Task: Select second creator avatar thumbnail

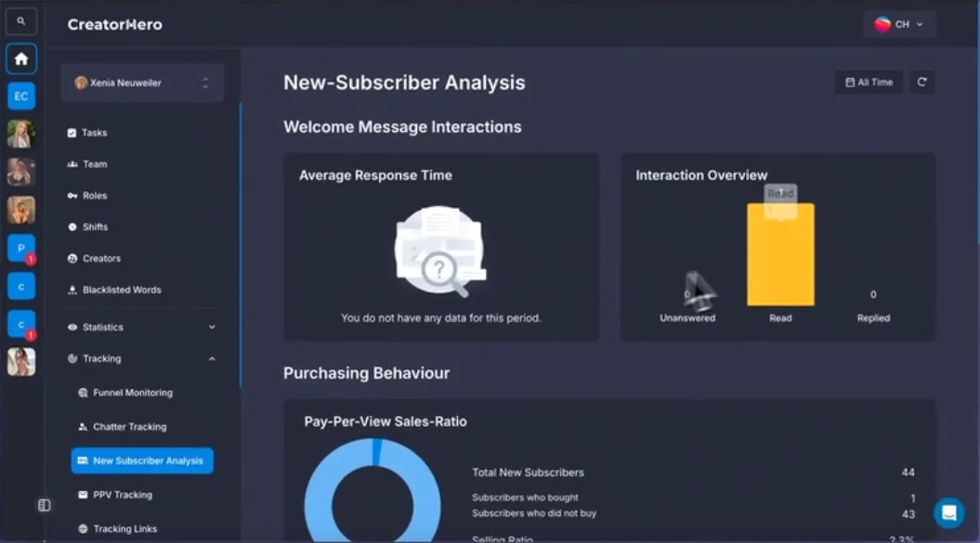Action: 21,172
